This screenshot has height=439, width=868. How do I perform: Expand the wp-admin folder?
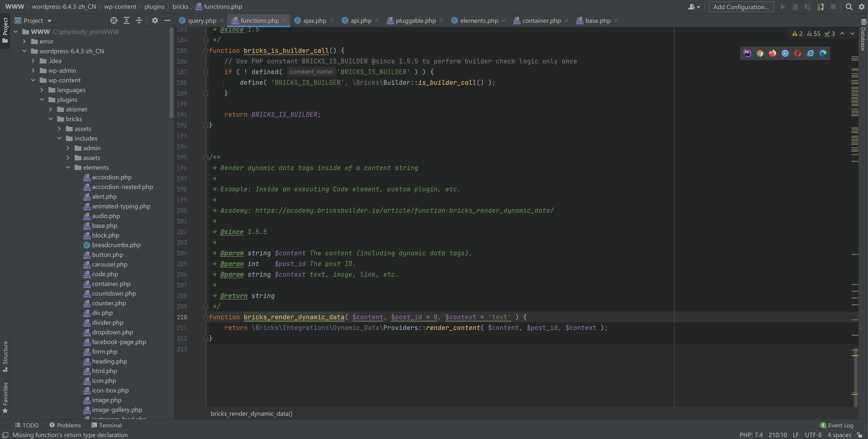click(33, 71)
